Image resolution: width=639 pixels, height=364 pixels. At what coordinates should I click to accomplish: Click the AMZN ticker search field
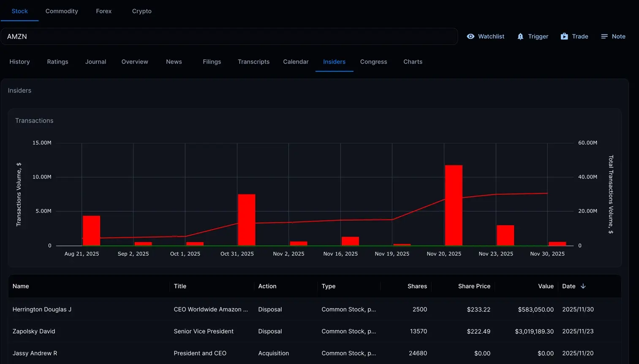tap(229, 36)
